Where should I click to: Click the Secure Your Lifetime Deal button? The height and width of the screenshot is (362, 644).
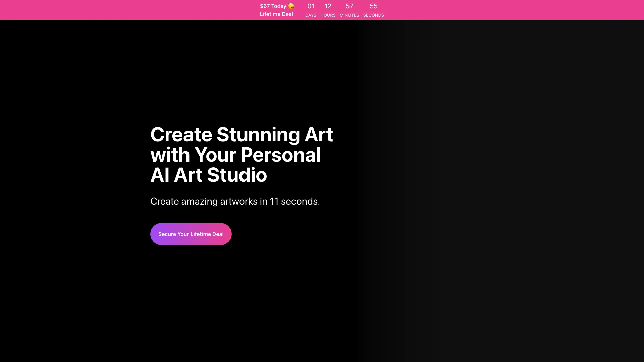click(191, 234)
